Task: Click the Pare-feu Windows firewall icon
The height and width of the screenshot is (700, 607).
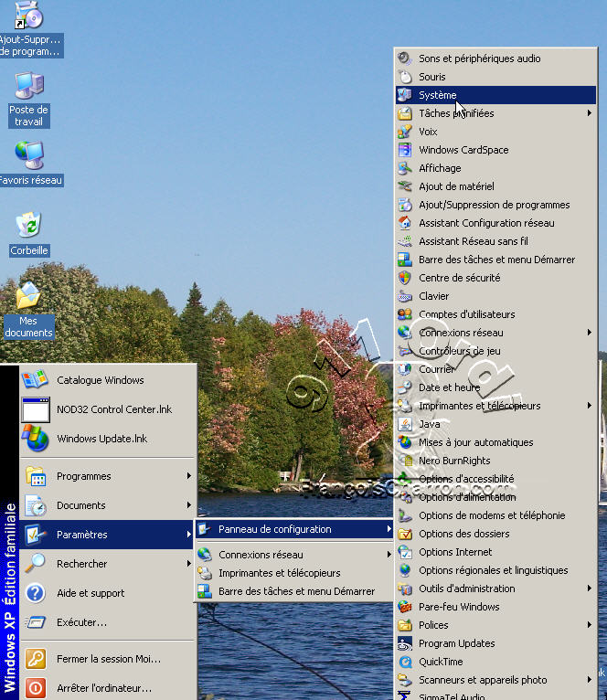Action: click(x=405, y=607)
